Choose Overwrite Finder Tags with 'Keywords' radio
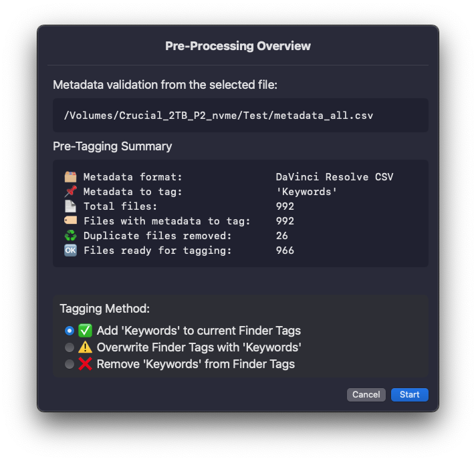Viewport: 476px width, 461px height. 69,347
